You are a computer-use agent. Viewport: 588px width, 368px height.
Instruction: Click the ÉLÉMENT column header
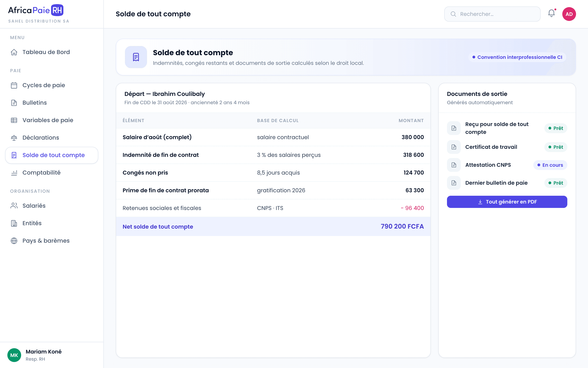pyautogui.click(x=133, y=121)
